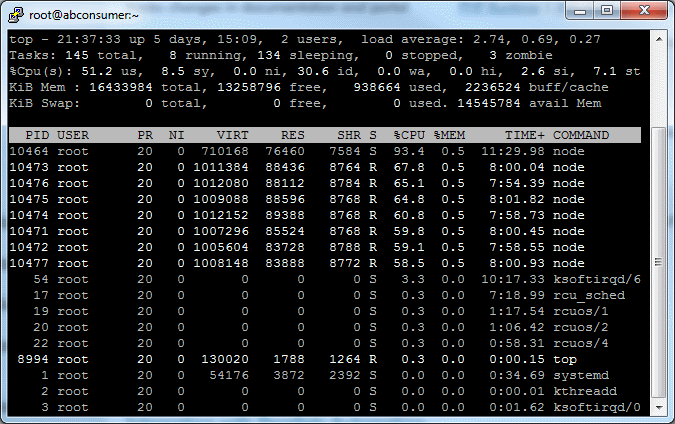Click the vertical scrollbar thumb
The width and height of the screenshot is (675, 424).
[659, 263]
